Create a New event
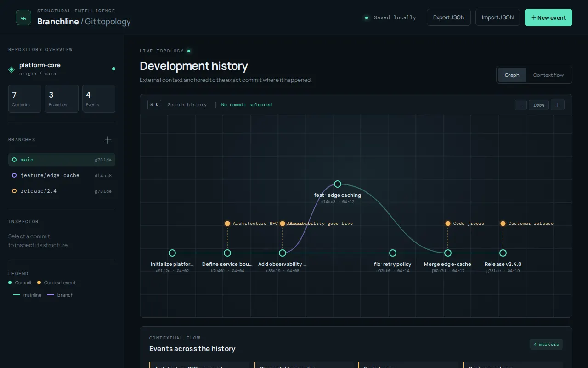This screenshot has width=588, height=368. tap(548, 17)
